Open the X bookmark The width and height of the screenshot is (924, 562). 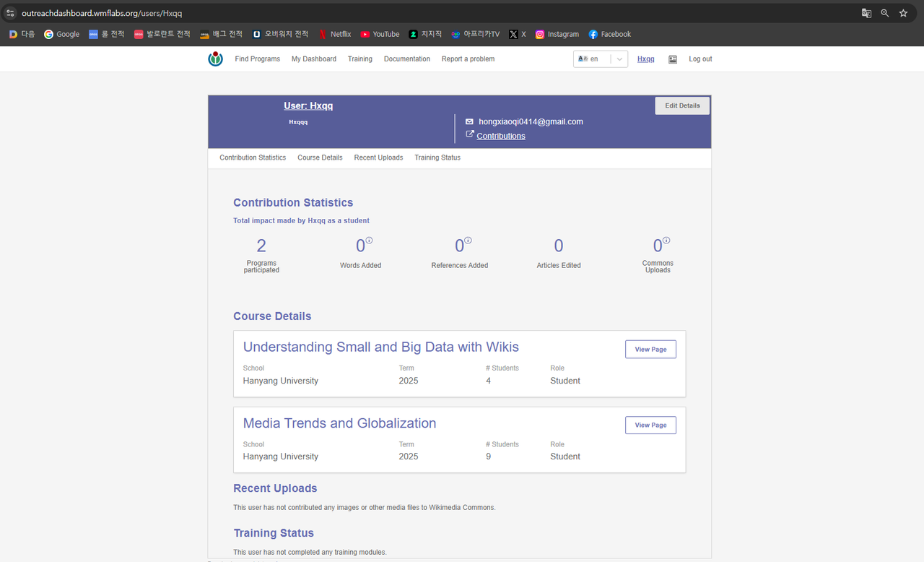pos(517,34)
